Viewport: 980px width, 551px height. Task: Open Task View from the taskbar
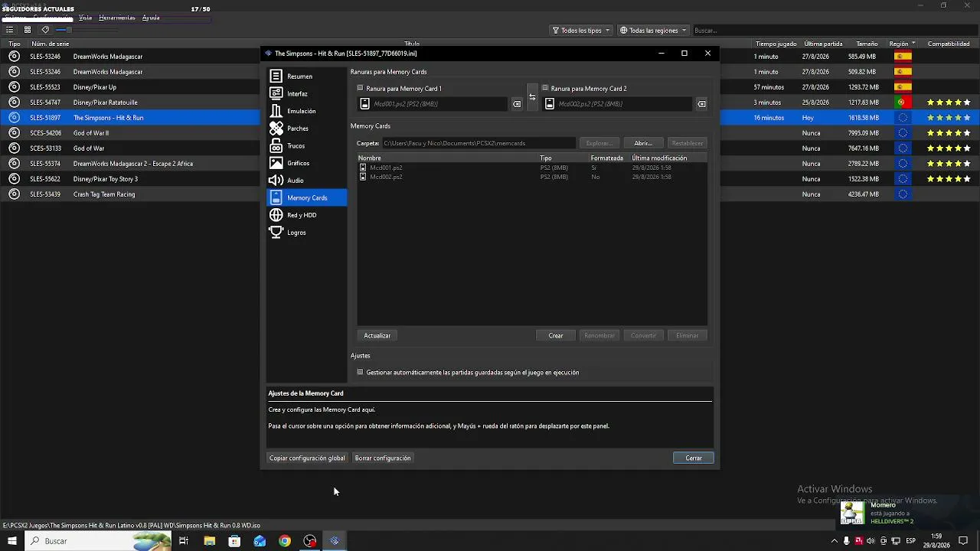pos(184,541)
